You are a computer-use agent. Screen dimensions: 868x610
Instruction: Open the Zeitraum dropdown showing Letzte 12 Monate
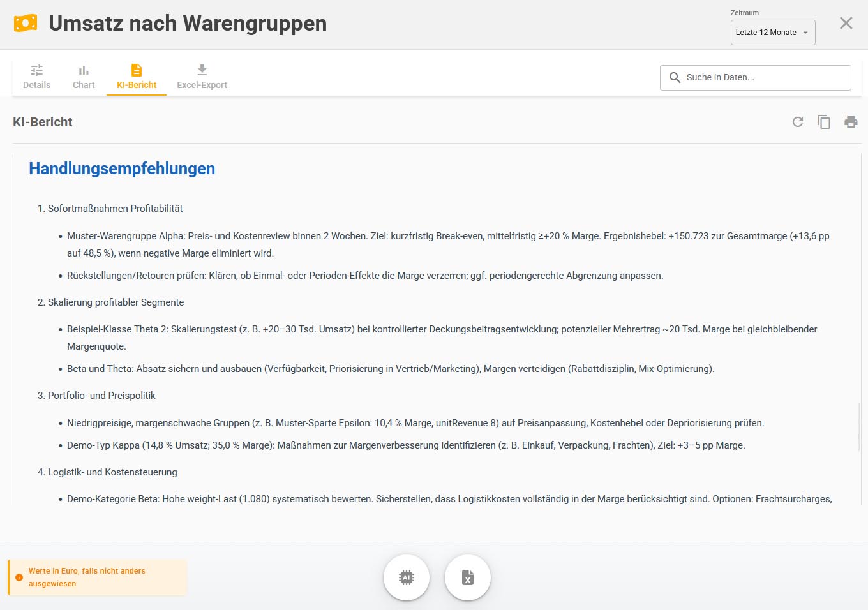766,33
